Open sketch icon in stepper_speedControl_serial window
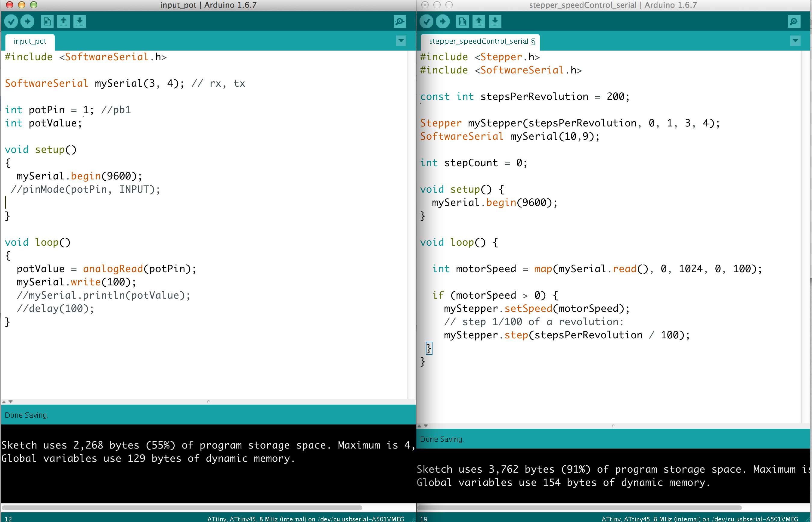 (479, 22)
